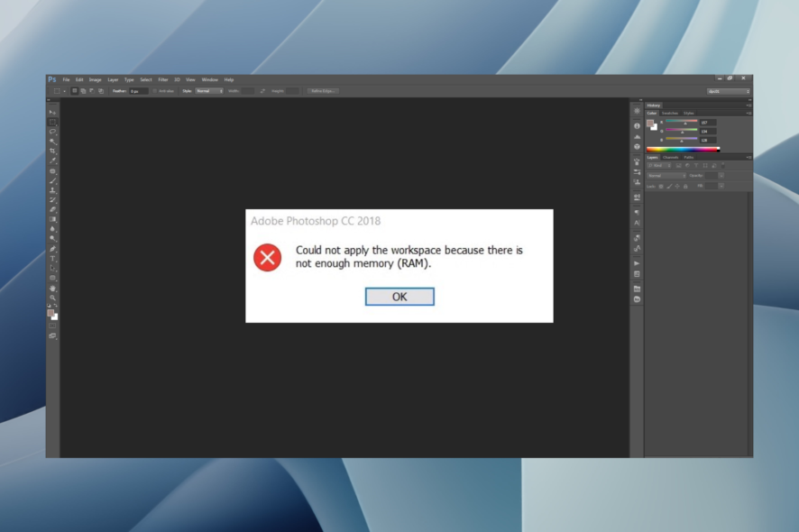The image size is (799, 532).
Task: Click the Photoshop Ps logo
Action: point(52,79)
